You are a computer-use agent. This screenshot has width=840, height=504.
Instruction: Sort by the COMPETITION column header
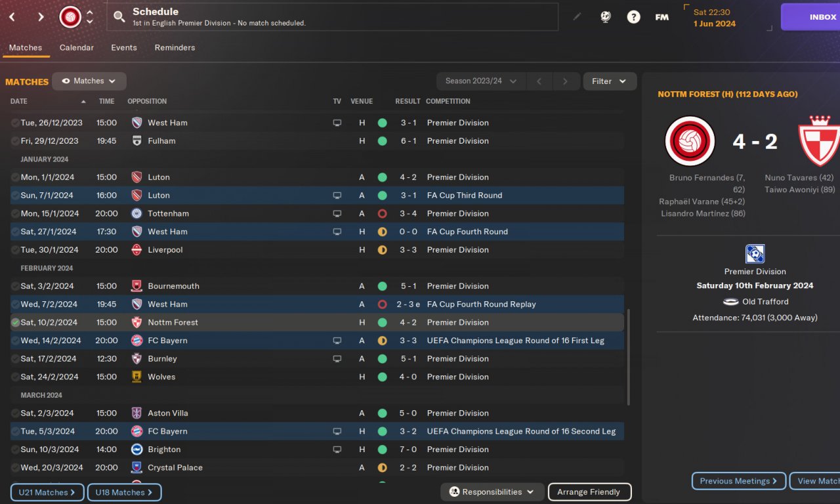448,102
